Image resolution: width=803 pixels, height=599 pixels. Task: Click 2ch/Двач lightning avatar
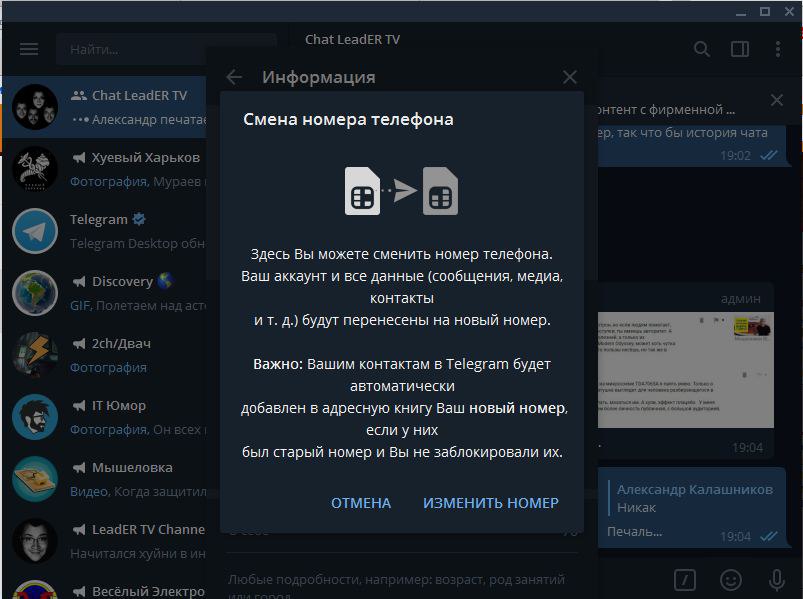pos(35,355)
